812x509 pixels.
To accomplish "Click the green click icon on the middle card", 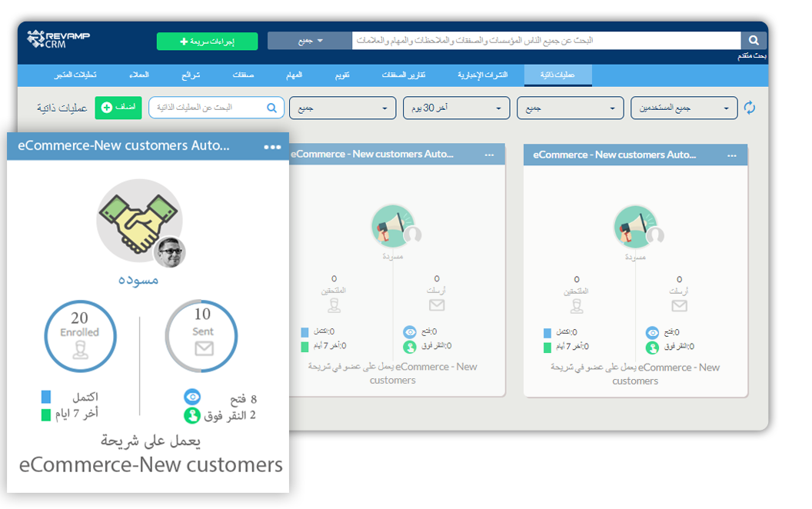I will pyautogui.click(x=410, y=347).
